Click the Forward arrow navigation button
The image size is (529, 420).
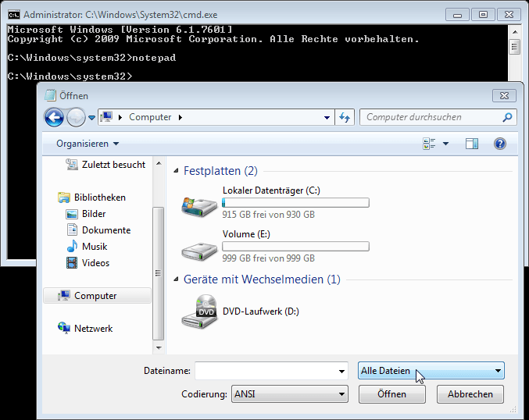[x=76, y=117]
